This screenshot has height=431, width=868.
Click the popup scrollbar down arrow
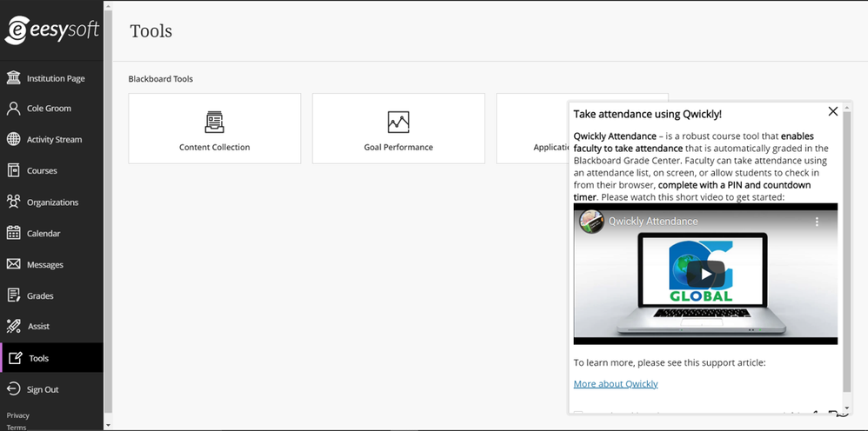(x=846, y=408)
